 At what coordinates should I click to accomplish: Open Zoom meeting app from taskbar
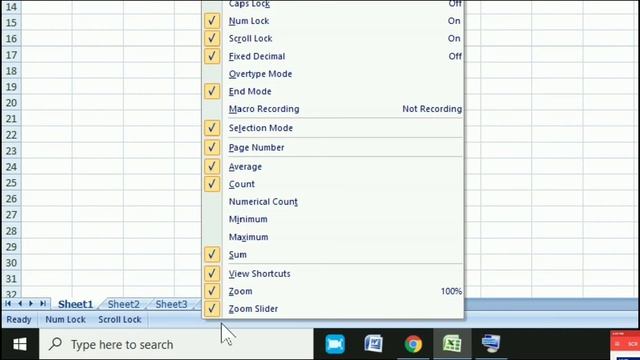335,344
